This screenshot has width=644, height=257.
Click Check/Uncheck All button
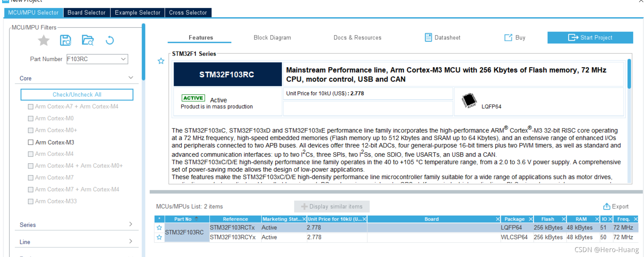77,94
